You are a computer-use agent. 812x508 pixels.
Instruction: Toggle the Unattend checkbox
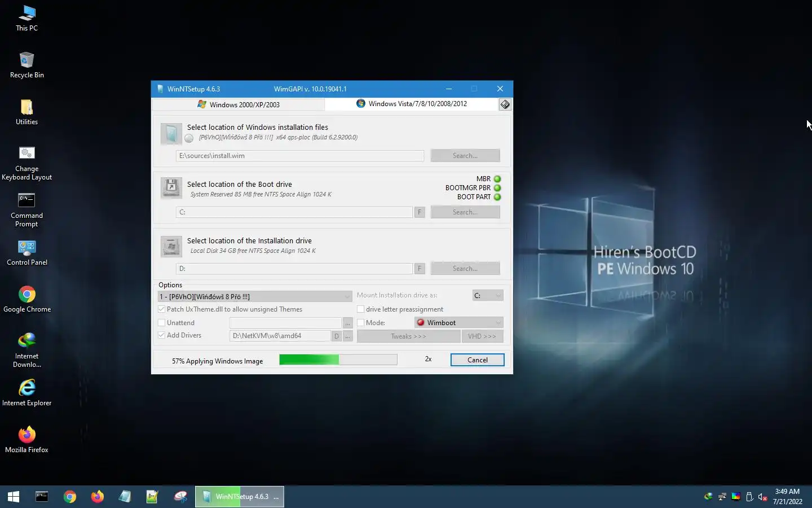click(x=162, y=323)
